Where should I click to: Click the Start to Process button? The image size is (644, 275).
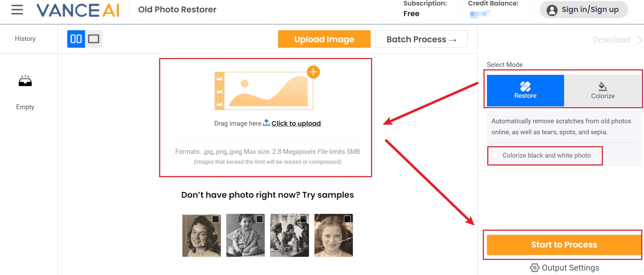(x=564, y=245)
